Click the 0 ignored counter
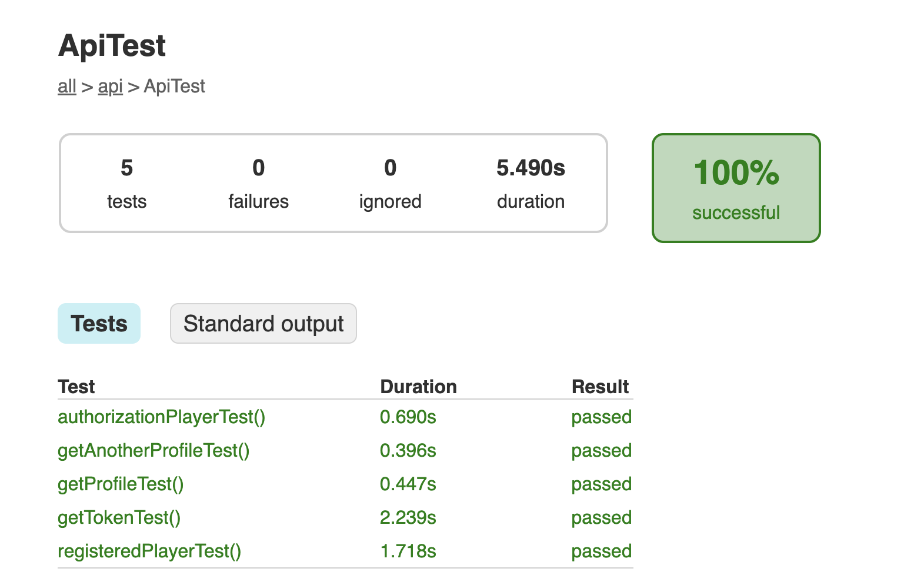Image resolution: width=924 pixels, height=575 pixels. 390,182
